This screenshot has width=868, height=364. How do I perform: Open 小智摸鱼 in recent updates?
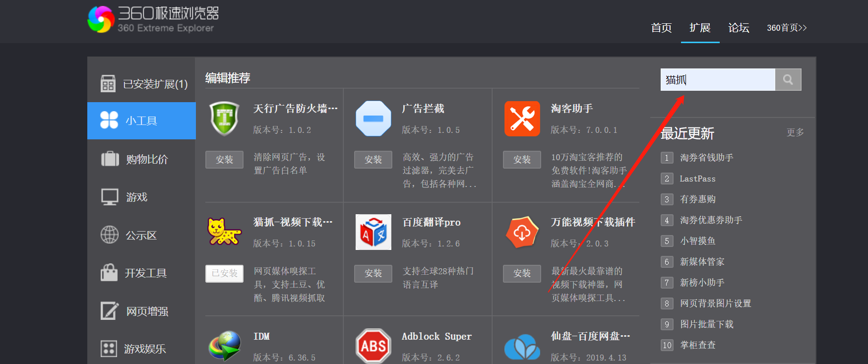[697, 241]
